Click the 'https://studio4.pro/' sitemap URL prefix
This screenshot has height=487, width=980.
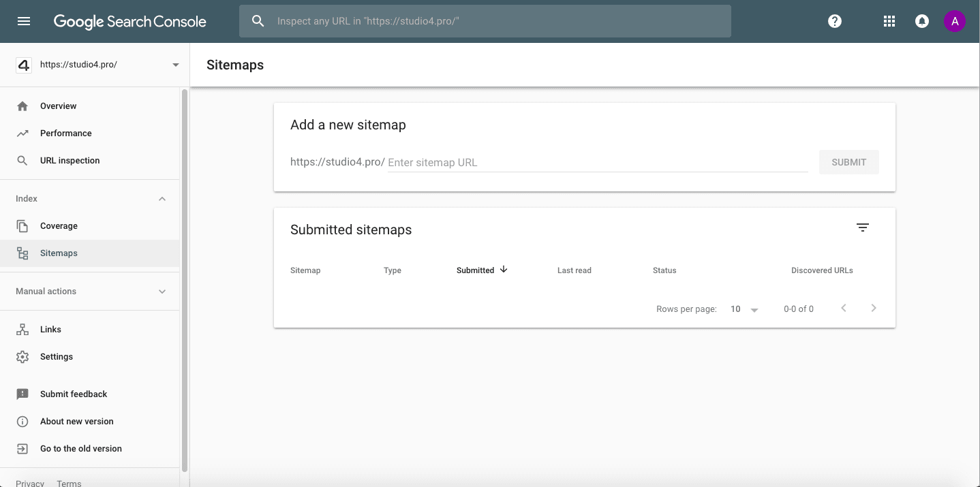click(x=337, y=162)
